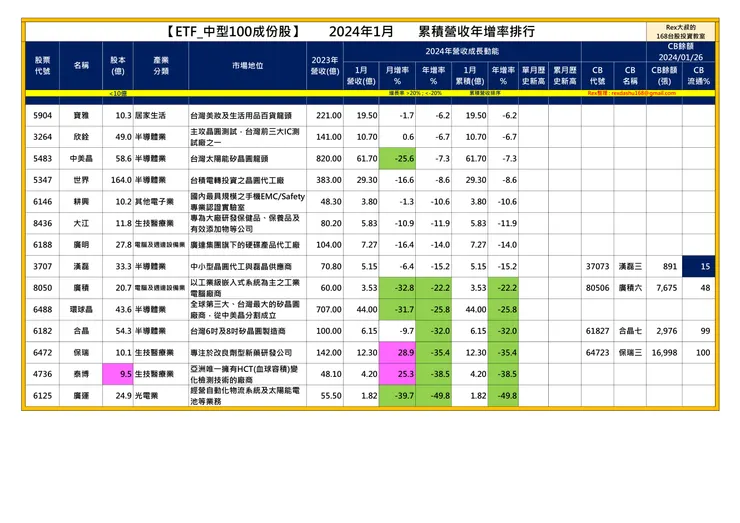Select the CB代號 column header
Image resolution: width=740 pixels, height=523 pixels.
click(597, 76)
